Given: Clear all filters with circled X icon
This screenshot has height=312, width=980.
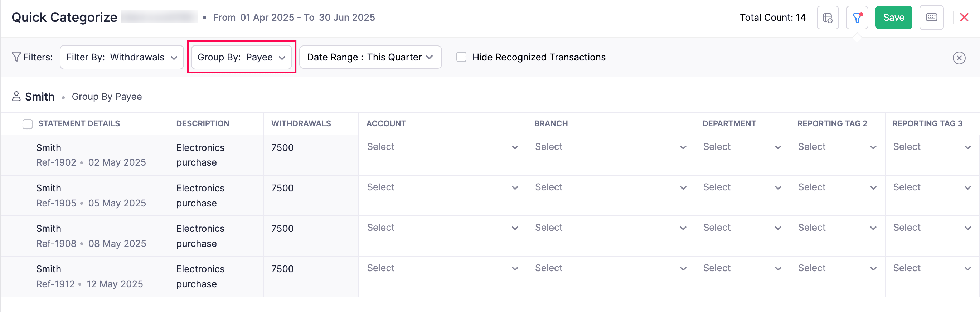Looking at the screenshot, I should tap(959, 58).
